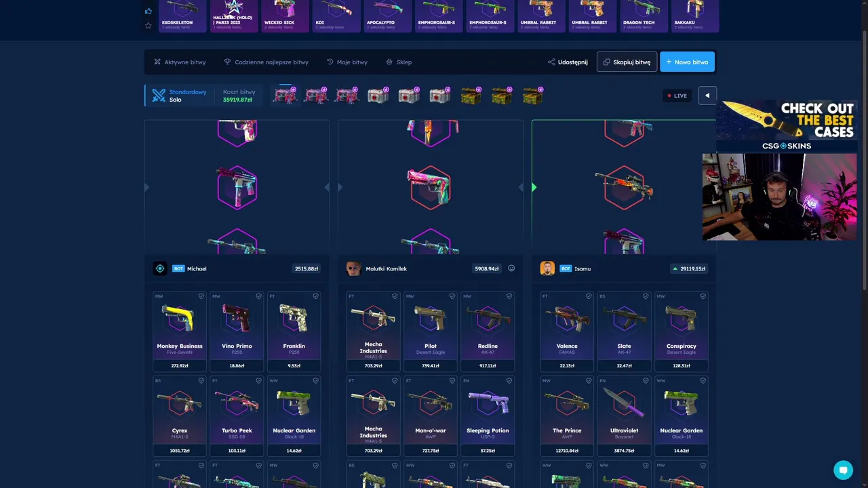Click the Nuclear Garden card in Isamu's column
This screenshot has height=488, width=868.
click(681, 416)
